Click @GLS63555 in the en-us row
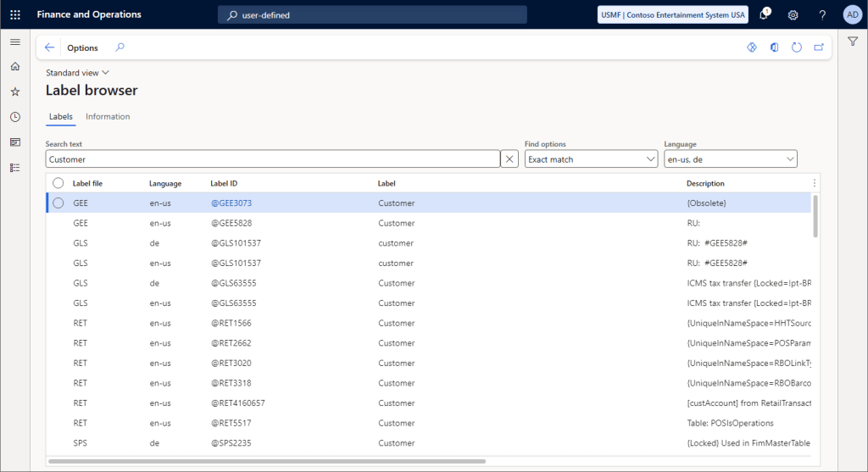Screen dimensions: 868x472 point(234,303)
